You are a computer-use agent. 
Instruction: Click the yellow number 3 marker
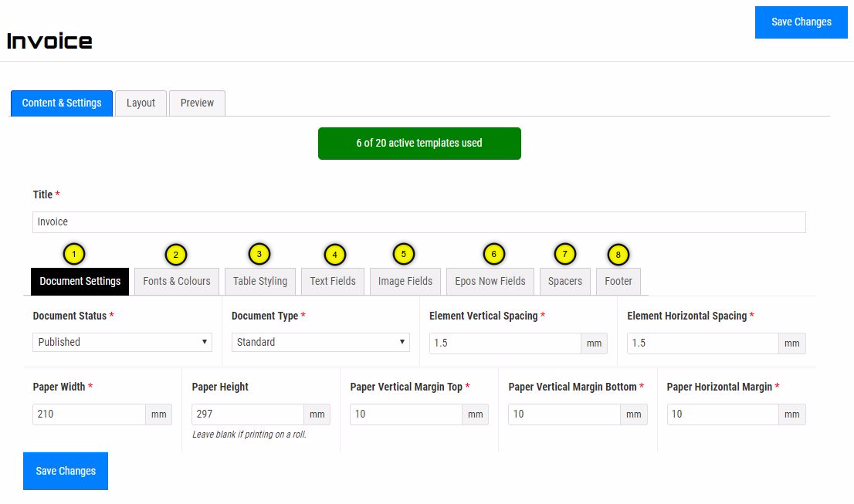(259, 253)
